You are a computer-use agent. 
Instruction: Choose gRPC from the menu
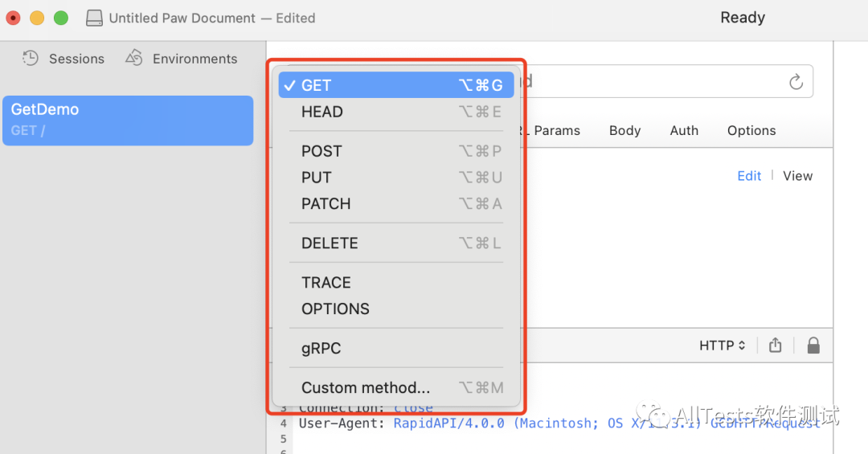395,348
